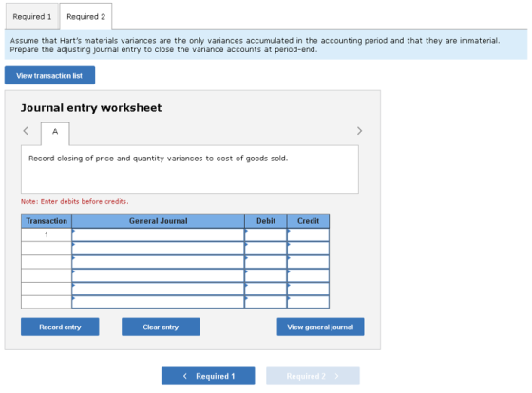Select the third row Credit cell
This screenshot has height=393, width=532.
308,262
